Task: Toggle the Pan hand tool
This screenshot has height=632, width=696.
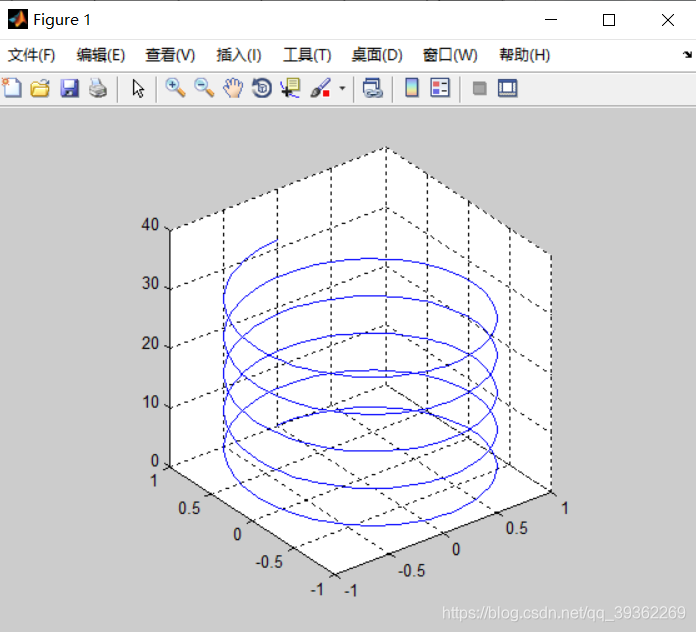Action: click(x=233, y=88)
